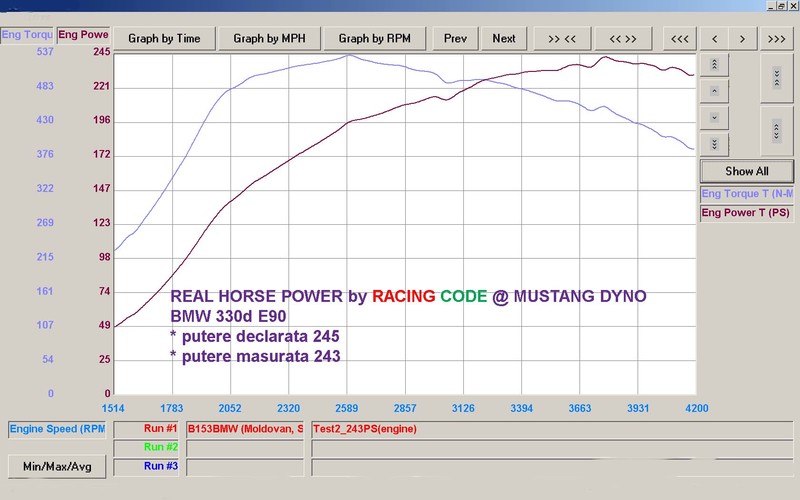Select the Run #1 label

(x=146, y=429)
